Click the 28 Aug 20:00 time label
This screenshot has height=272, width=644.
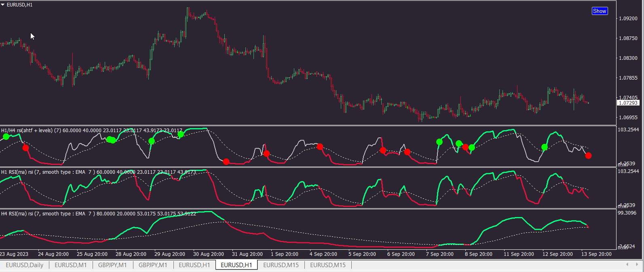pyautogui.click(x=131, y=254)
